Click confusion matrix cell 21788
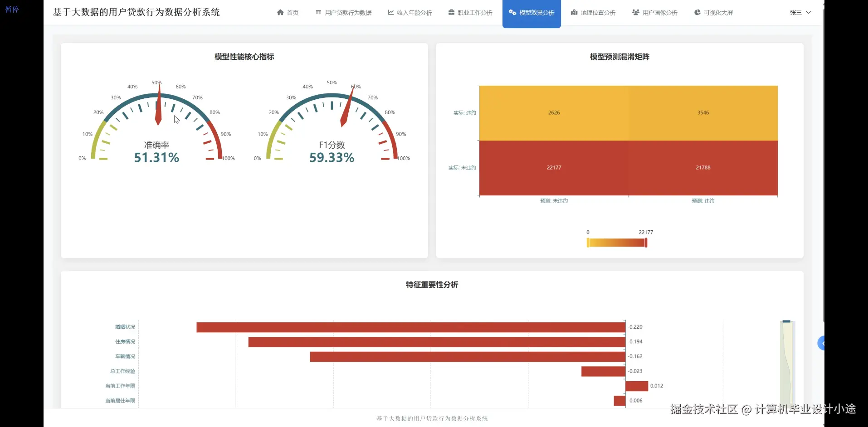This screenshot has height=427, width=868. click(x=703, y=168)
